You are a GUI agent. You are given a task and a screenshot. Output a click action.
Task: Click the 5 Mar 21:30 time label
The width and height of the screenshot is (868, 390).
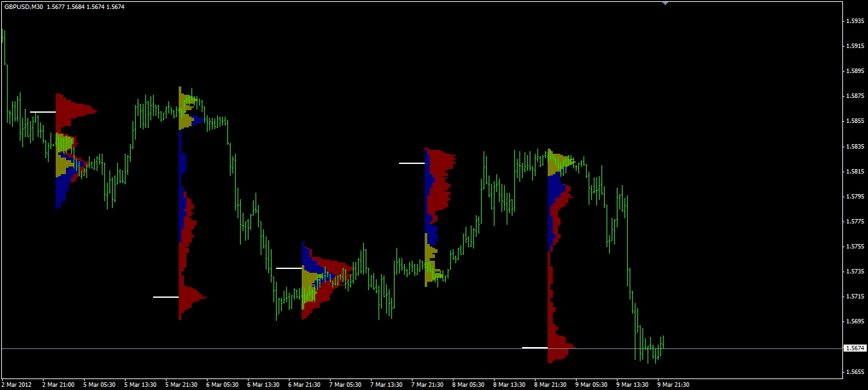pos(181,385)
